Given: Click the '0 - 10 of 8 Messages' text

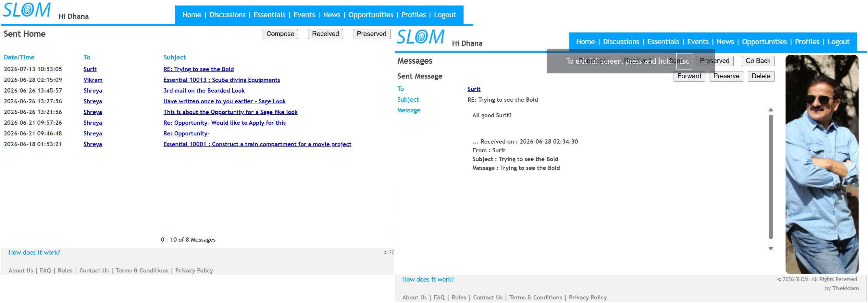Looking at the screenshot, I should coord(188,240).
